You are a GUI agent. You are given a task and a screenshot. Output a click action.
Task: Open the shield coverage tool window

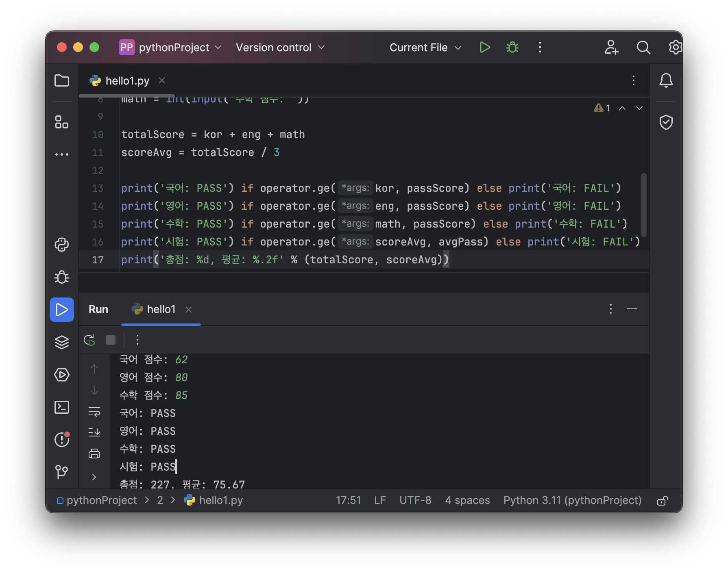(666, 122)
